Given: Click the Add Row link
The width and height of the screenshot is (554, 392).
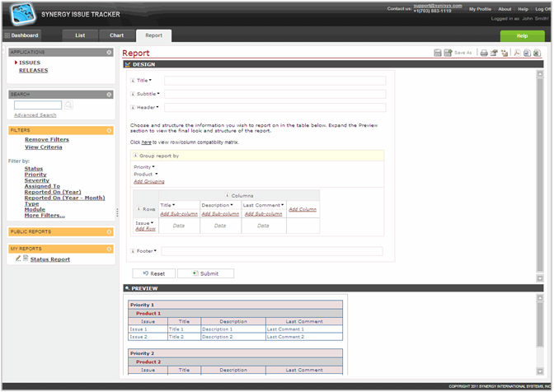Looking at the screenshot, I should coord(145,229).
